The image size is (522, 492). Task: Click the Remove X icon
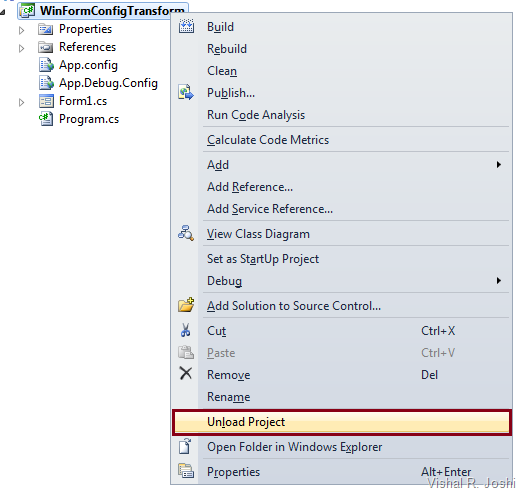186,374
